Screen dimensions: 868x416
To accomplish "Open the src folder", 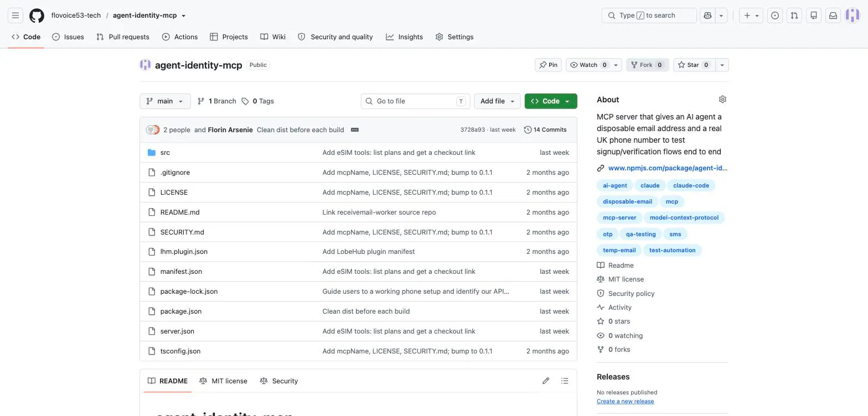I will click(165, 153).
